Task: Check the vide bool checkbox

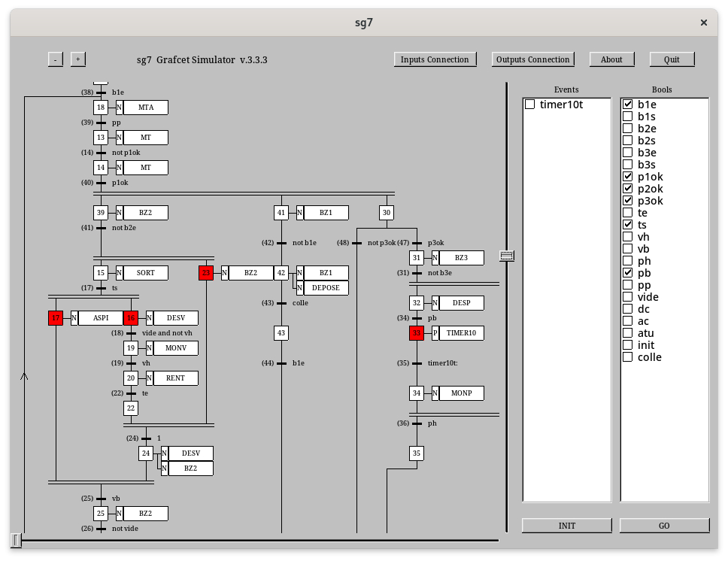Action: (628, 297)
